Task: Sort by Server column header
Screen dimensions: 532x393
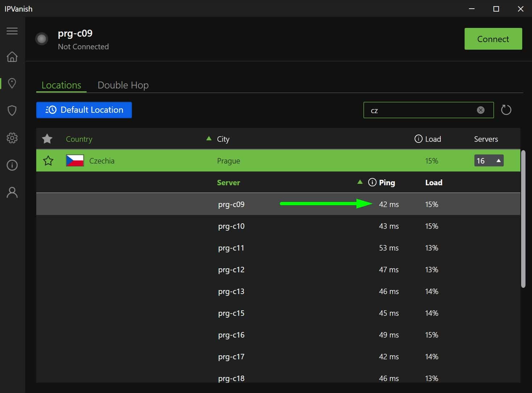Action: 228,183
